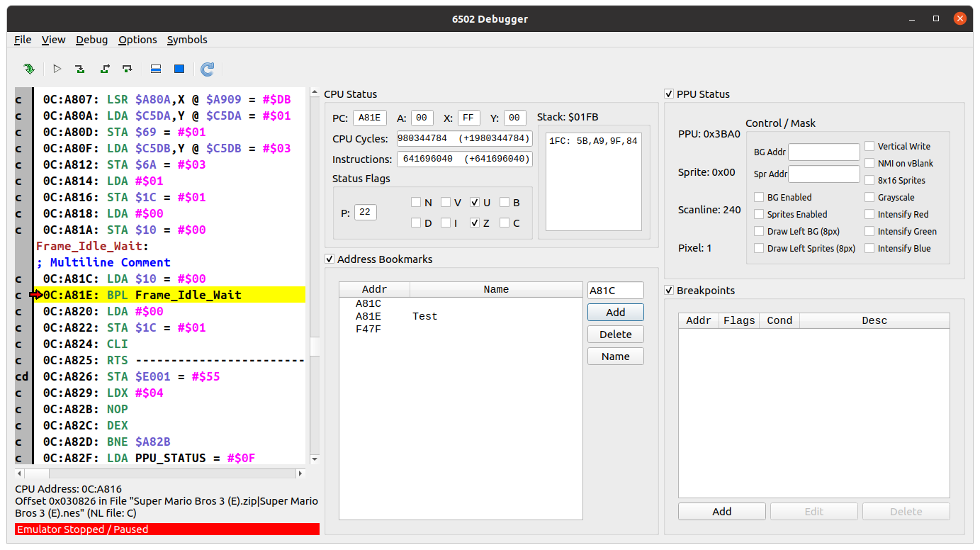Click the BG Addr input field

pos(824,152)
